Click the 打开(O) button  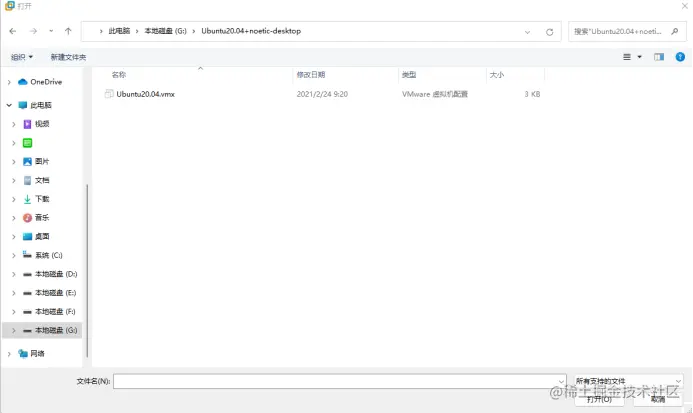click(x=599, y=399)
